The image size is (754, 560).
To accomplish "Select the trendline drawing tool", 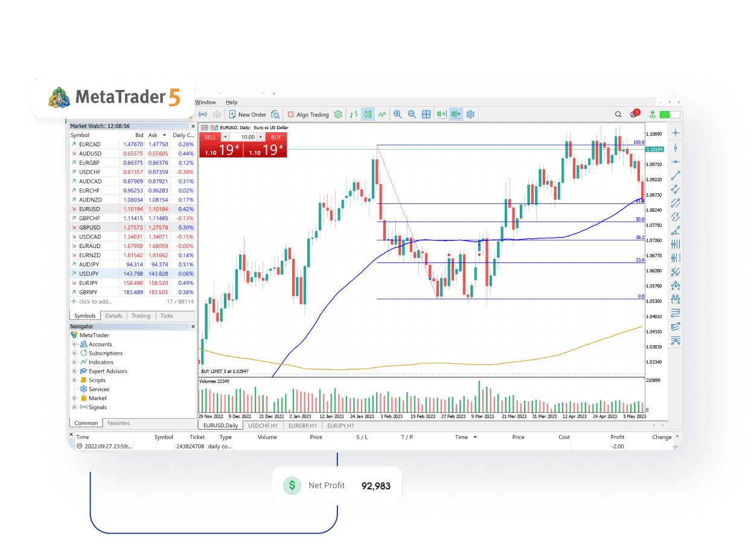I will click(x=676, y=175).
